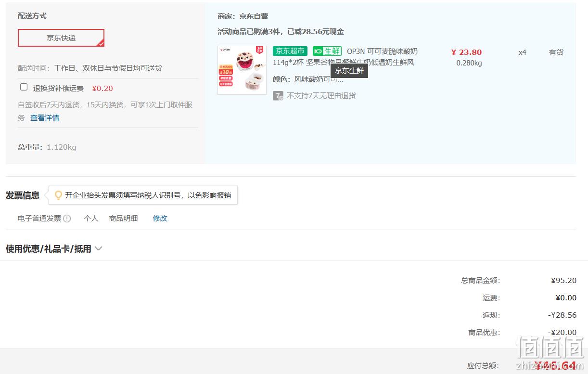The width and height of the screenshot is (588, 374).
Task: Click the cashback value -¥28.56
Action: click(x=562, y=315)
